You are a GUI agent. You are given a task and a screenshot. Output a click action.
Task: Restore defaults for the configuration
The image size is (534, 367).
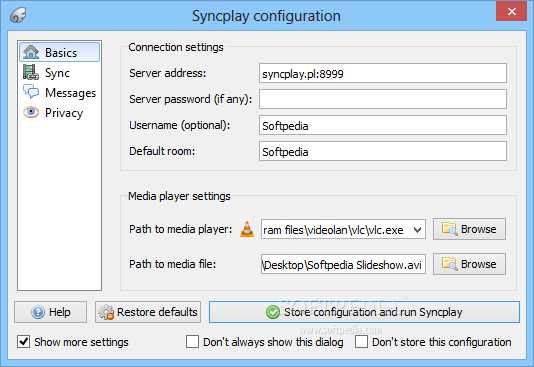coord(148,312)
